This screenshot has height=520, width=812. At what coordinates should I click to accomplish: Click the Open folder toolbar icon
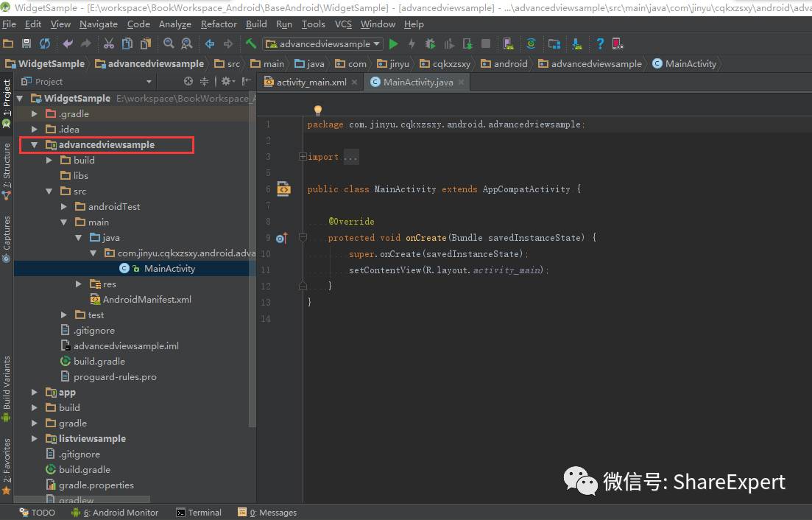[x=8, y=44]
